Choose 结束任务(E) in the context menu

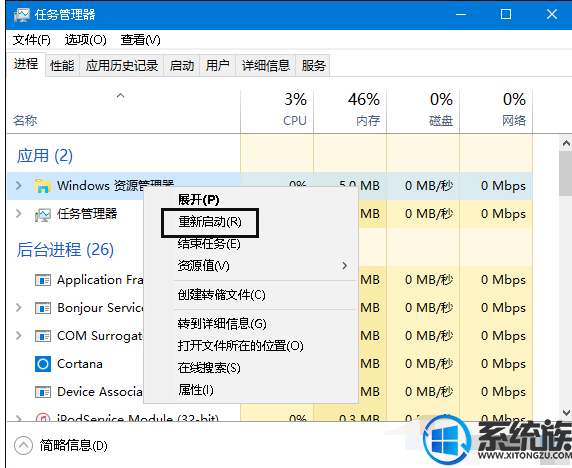point(251,244)
